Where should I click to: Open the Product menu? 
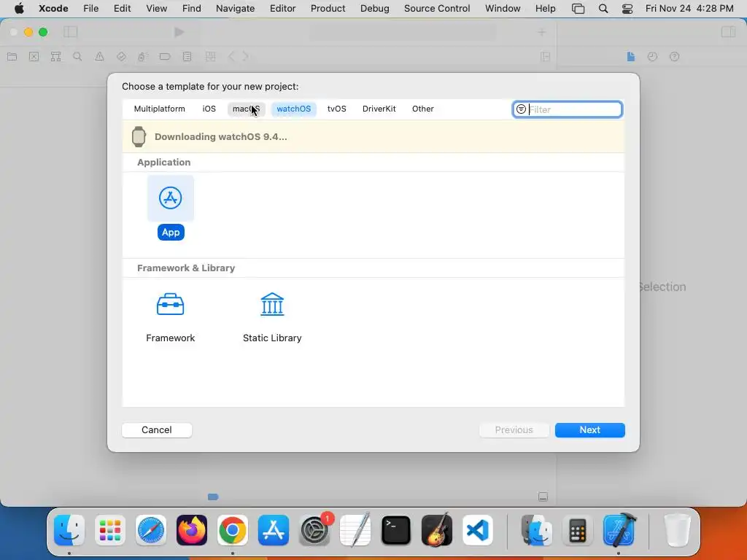(328, 8)
